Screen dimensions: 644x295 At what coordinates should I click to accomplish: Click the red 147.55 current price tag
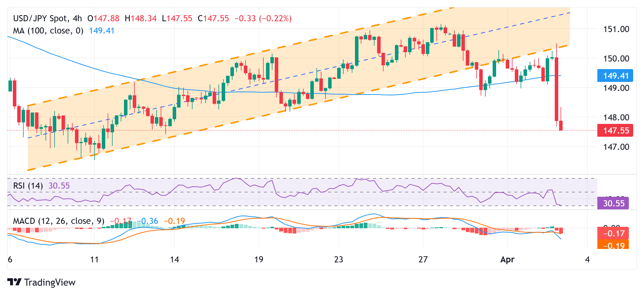tap(615, 131)
